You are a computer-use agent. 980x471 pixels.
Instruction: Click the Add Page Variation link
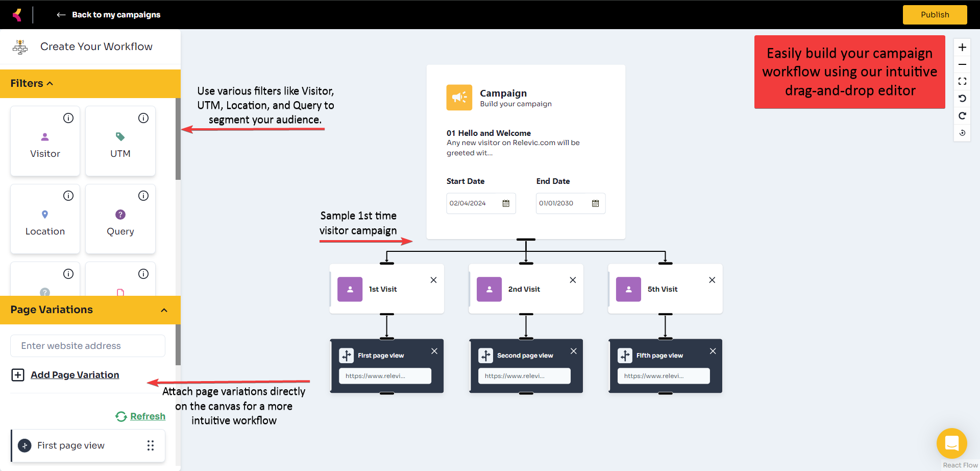75,375
